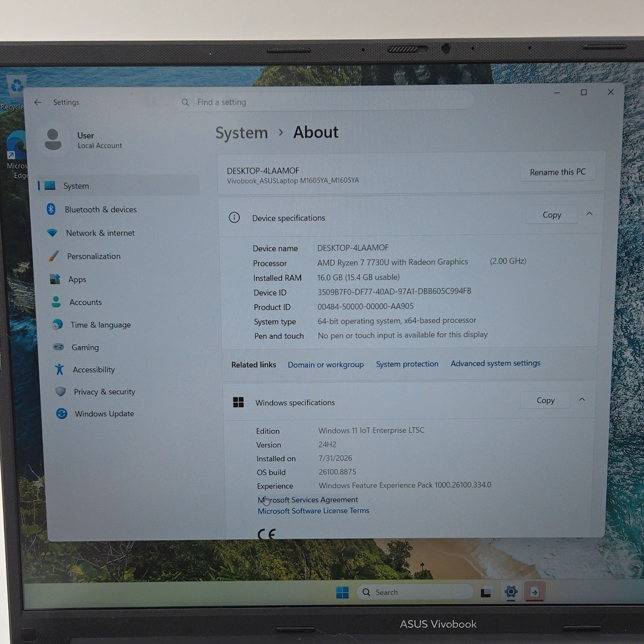Click the Gaming controller icon
This screenshot has width=644, height=644.
58,347
